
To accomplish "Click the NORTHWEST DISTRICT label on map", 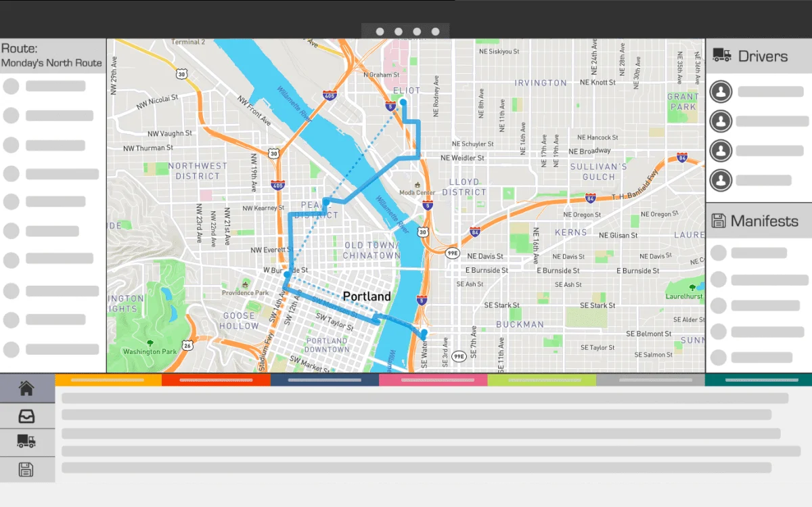I will click(198, 171).
